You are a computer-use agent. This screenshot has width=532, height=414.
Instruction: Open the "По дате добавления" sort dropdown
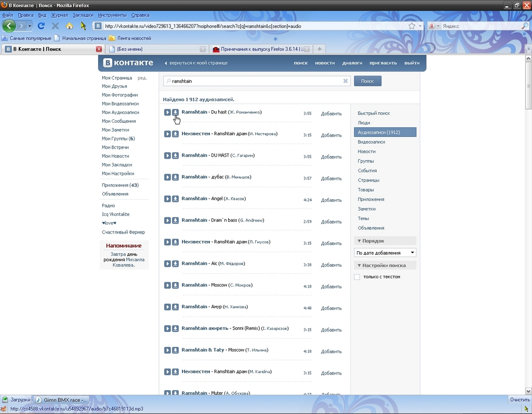tap(385, 253)
